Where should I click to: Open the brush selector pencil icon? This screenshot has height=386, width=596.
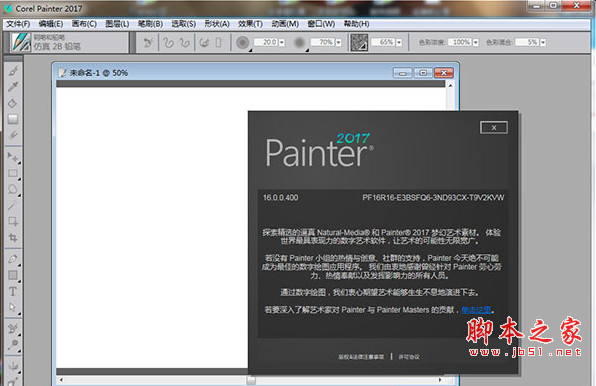(x=21, y=42)
